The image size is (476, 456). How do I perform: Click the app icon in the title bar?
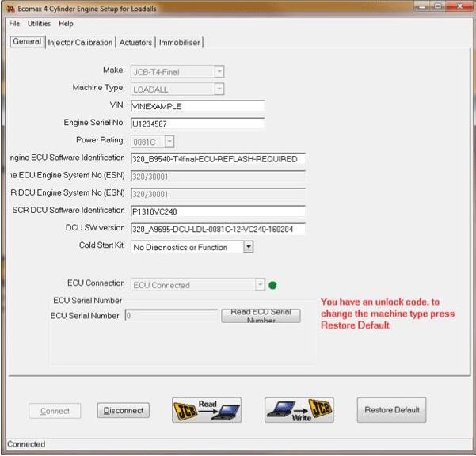[10, 9]
